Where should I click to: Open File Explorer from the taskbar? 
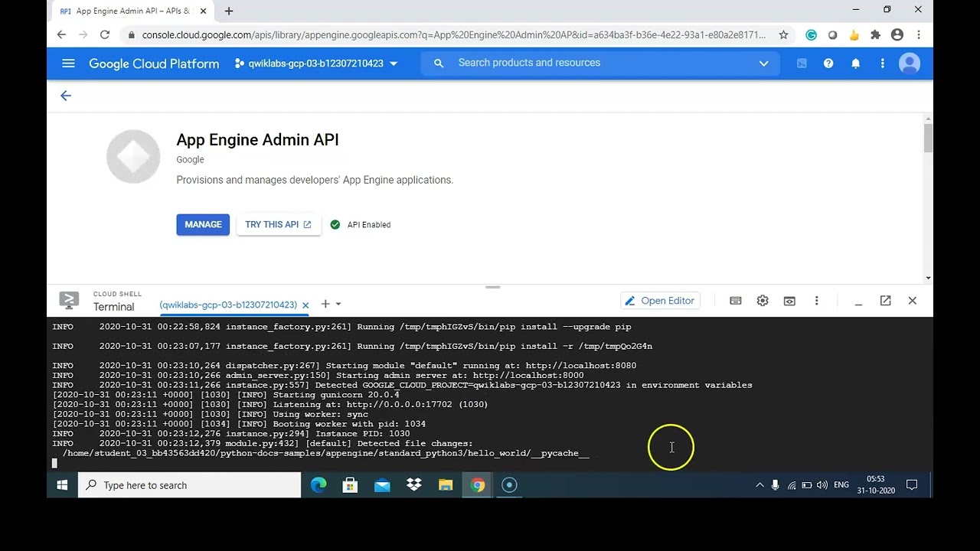pyautogui.click(x=446, y=485)
